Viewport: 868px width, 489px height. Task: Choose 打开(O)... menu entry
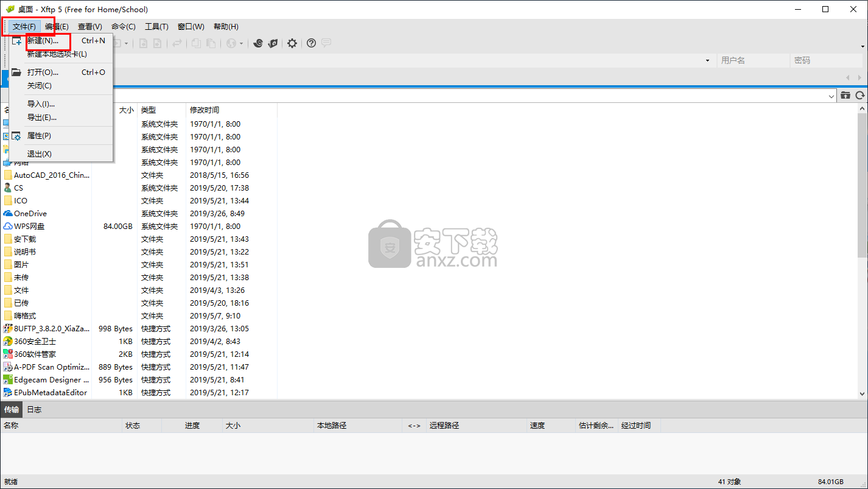tap(61, 72)
